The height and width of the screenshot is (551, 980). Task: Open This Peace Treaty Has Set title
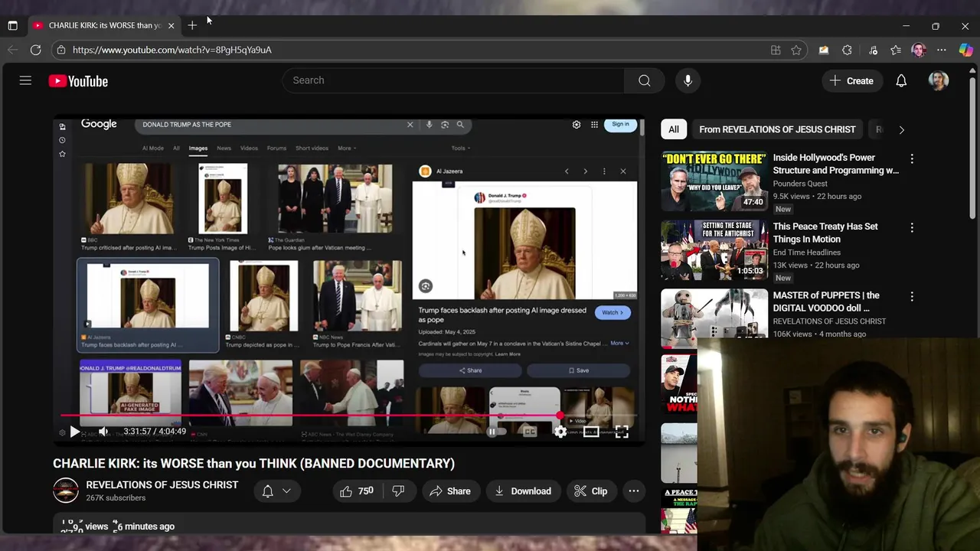[x=825, y=233]
